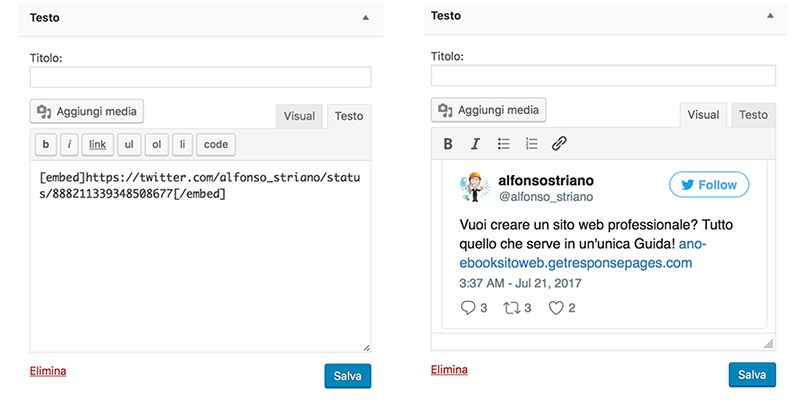
Task: Click the Twitter Follow button
Action: click(x=709, y=185)
